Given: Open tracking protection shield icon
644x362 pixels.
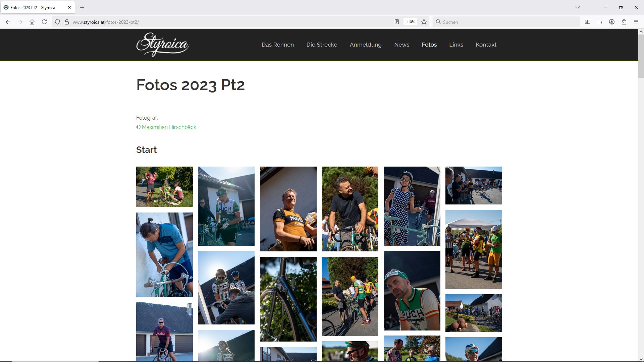Looking at the screenshot, I should tap(57, 22).
